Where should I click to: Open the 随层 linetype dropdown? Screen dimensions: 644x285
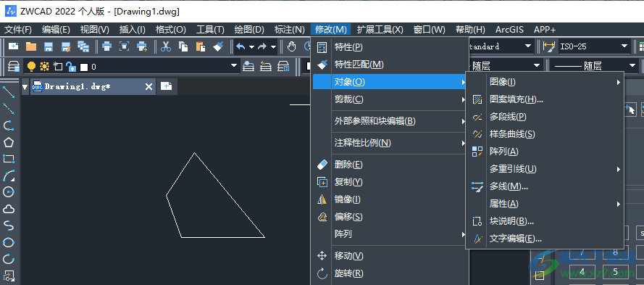[537, 66]
